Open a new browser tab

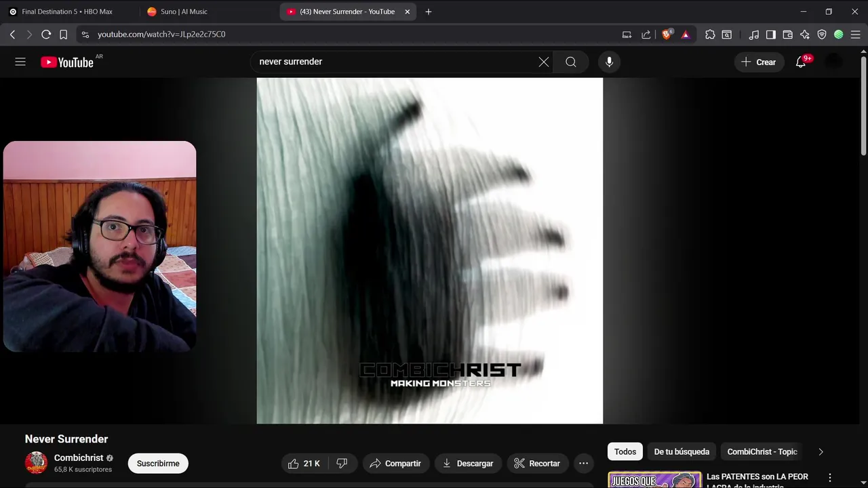pos(428,12)
